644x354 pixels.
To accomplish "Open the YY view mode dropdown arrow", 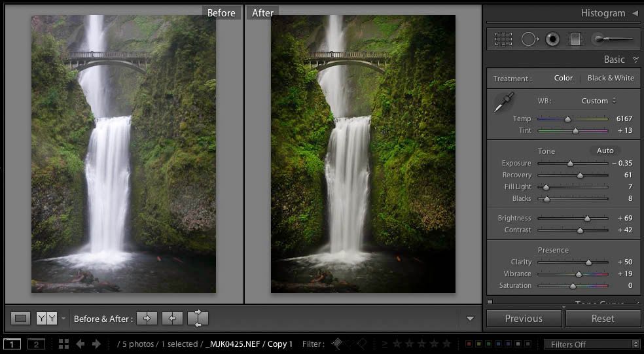I will [63, 318].
